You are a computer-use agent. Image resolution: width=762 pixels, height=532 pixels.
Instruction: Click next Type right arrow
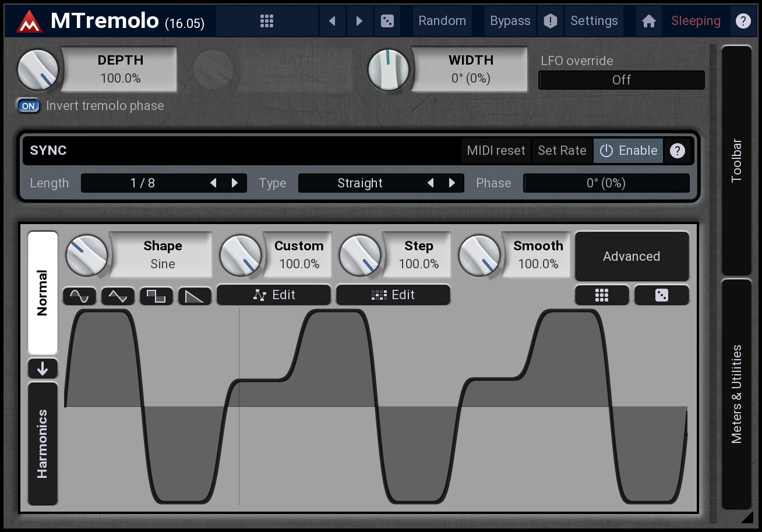coord(452,183)
